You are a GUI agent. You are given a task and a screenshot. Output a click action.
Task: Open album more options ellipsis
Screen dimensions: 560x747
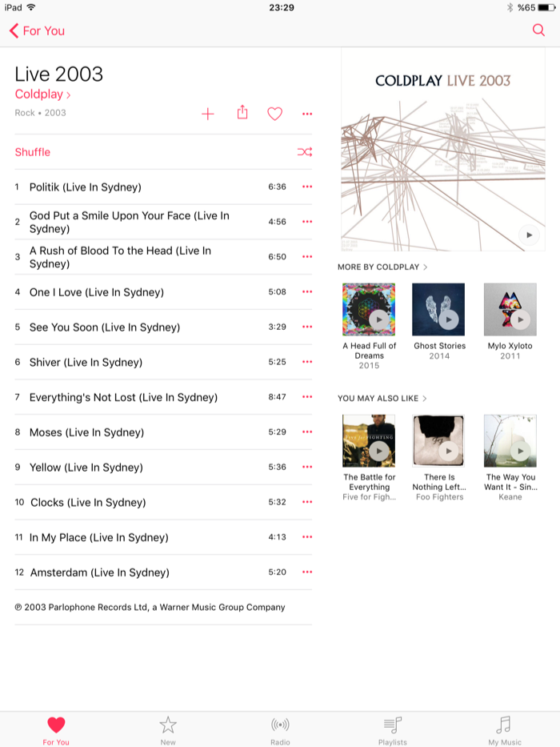(307, 114)
